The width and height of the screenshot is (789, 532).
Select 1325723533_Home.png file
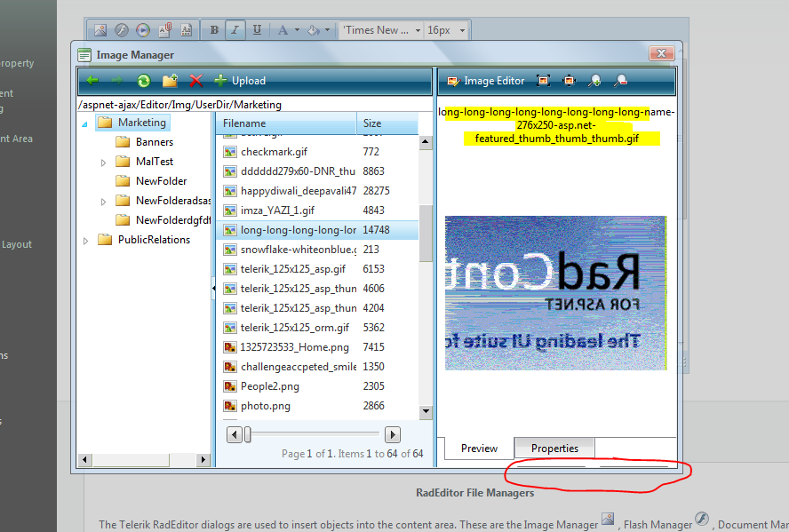(x=317, y=347)
